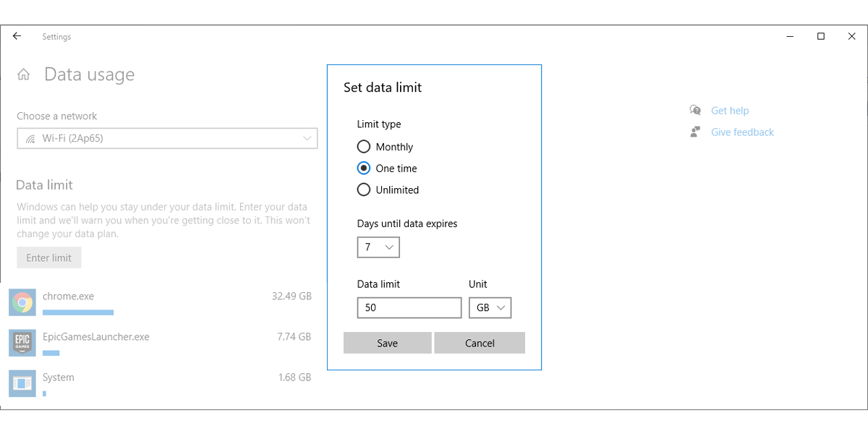Select the Monthly limit type
Viewport: 868px width, 434px height.
tap(363, 146)
